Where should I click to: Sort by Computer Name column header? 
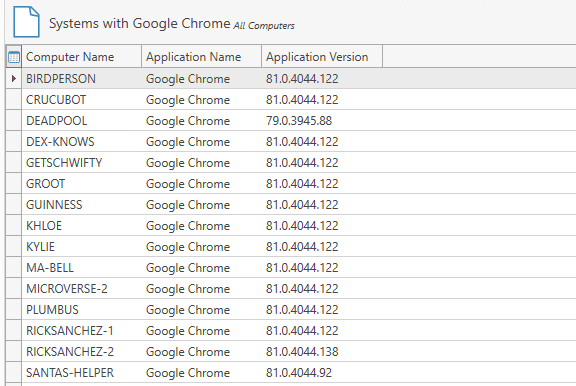pyautogui.click(x=82, y=57)
